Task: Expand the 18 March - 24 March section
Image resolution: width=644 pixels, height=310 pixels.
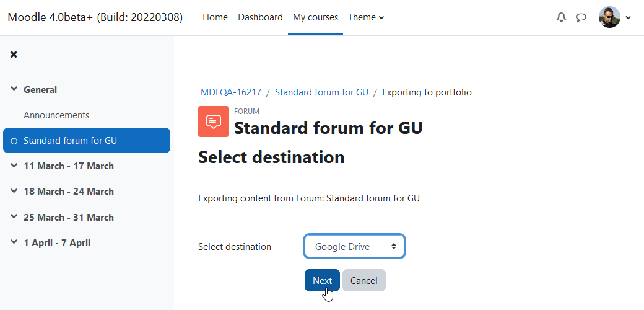Action: click(14, 191)
